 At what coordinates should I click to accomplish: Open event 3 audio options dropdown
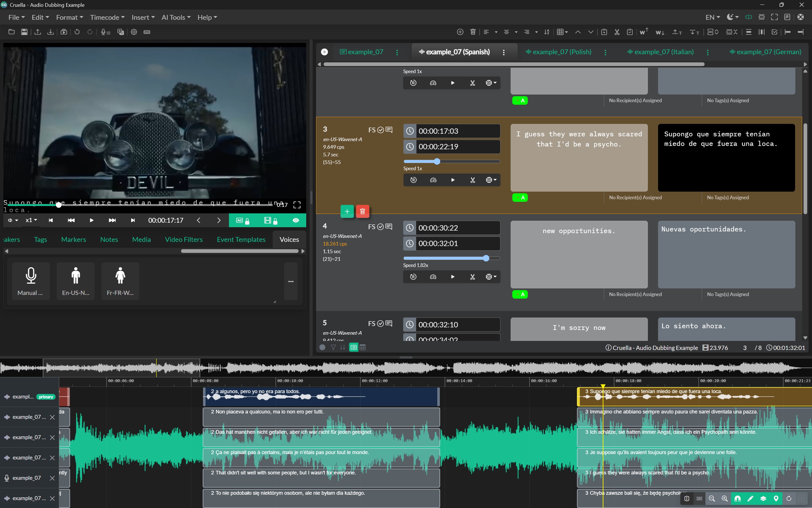(491, 180)
